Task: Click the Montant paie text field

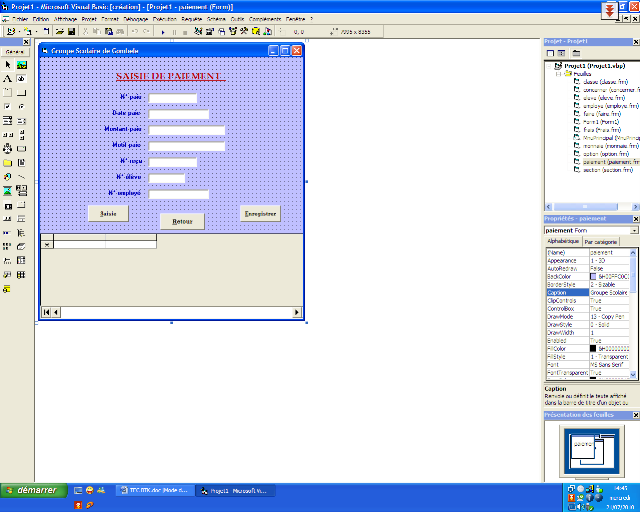Action: click(x=187, y=130)
